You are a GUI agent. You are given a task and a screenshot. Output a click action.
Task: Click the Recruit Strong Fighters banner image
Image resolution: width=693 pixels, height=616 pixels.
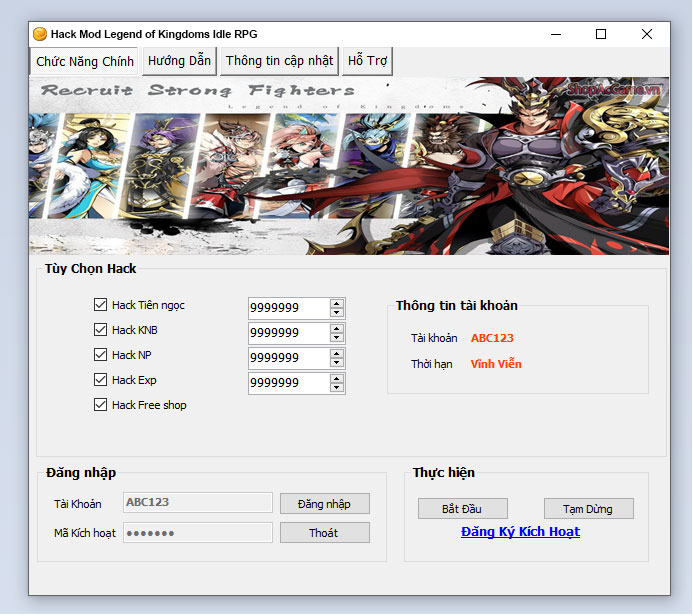349,166
